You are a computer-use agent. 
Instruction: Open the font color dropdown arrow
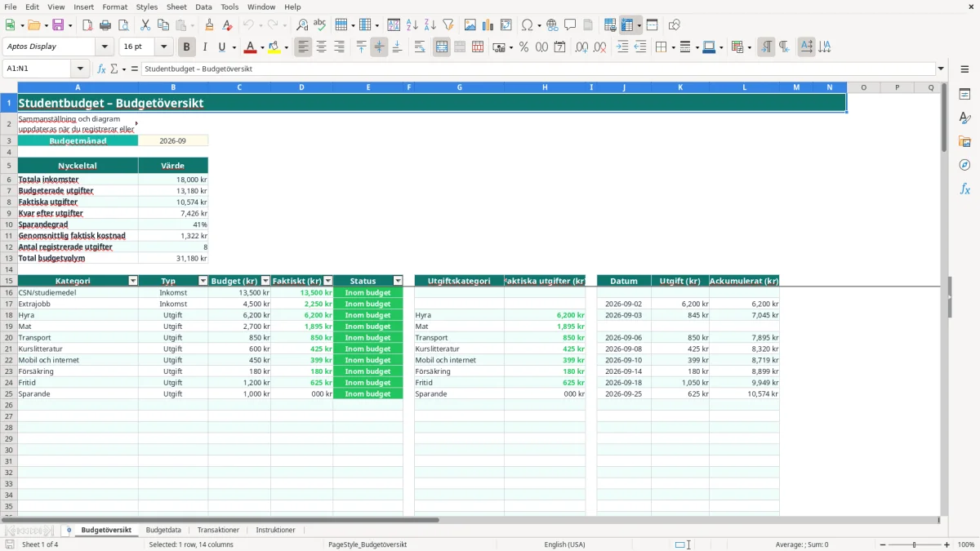(x=261, y=47)
